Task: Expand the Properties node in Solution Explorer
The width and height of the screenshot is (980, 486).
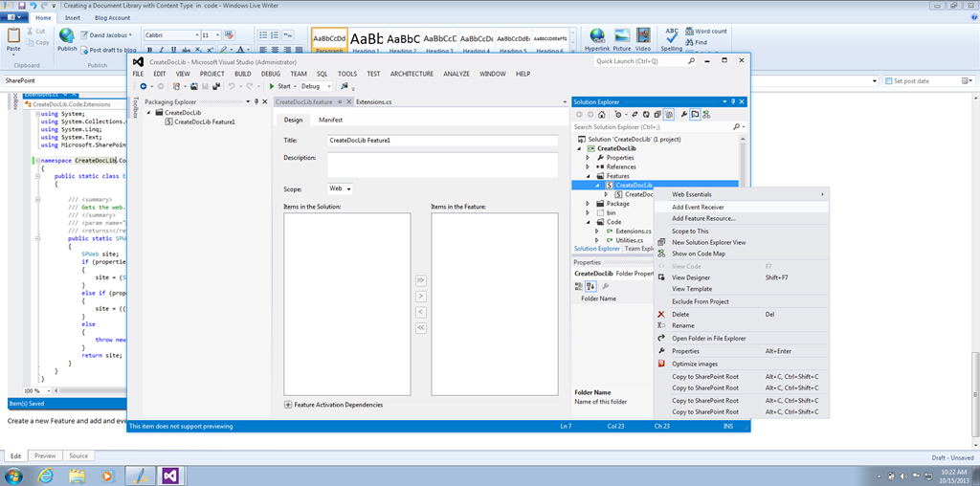Action: point(588,158)
